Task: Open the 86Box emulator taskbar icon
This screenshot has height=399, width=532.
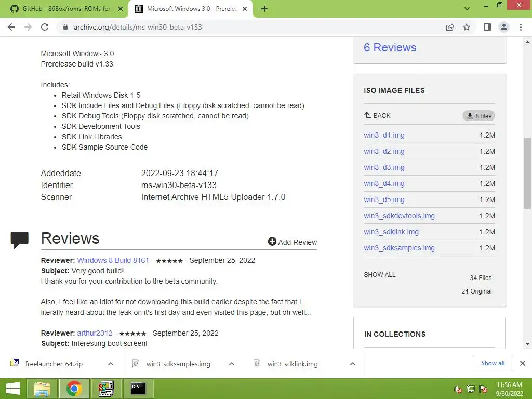Action: click(106, 389)
